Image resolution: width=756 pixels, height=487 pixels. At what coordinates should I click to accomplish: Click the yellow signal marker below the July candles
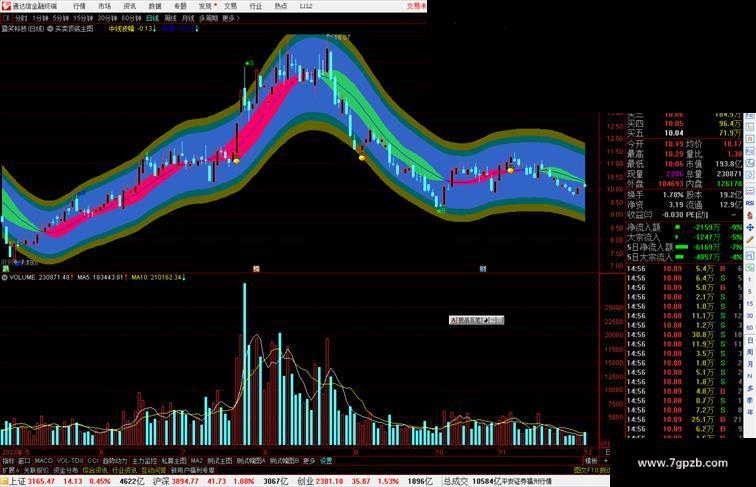(x=236, y=161)
